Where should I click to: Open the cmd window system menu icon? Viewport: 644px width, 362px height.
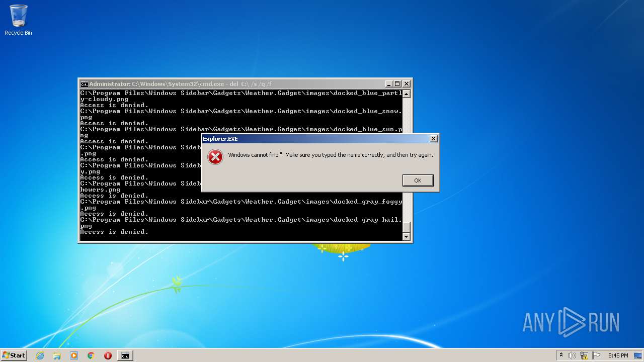pos(85,84)
